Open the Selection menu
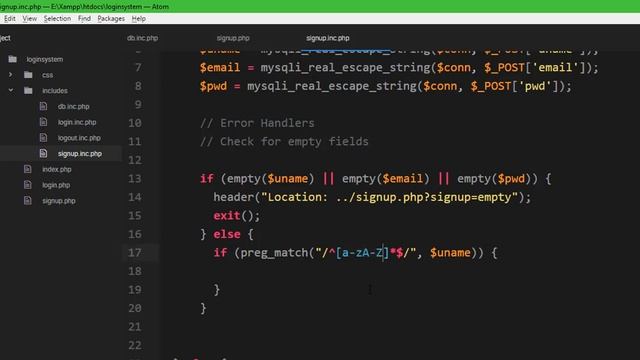The width and height of the screenshot is (640, 360). tap(57, 19)
